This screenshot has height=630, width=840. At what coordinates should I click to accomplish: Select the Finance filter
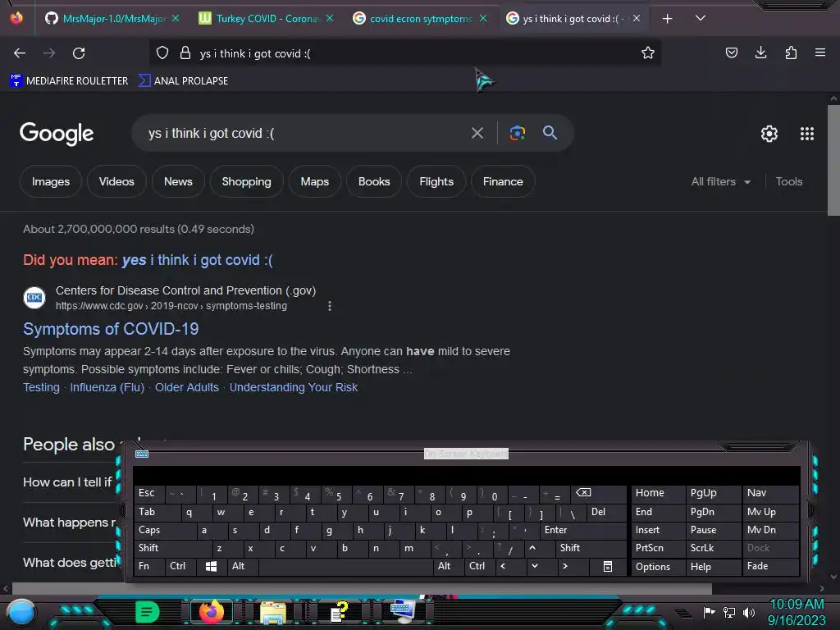[x=503, y=181]
